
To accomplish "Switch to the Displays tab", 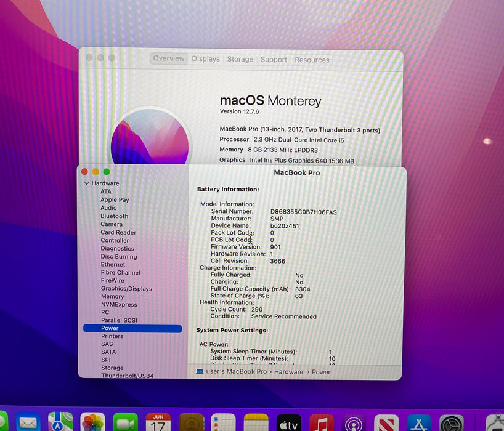I will (206, 58).
